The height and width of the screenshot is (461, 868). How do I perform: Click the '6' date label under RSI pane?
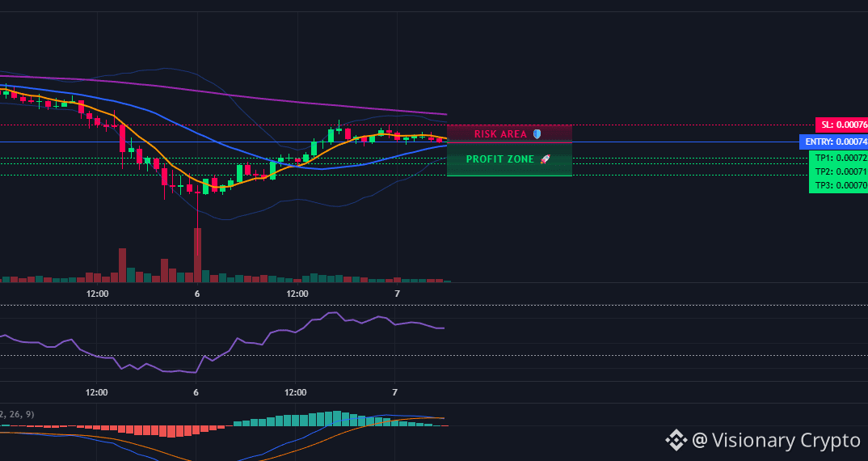click(196, 392)
